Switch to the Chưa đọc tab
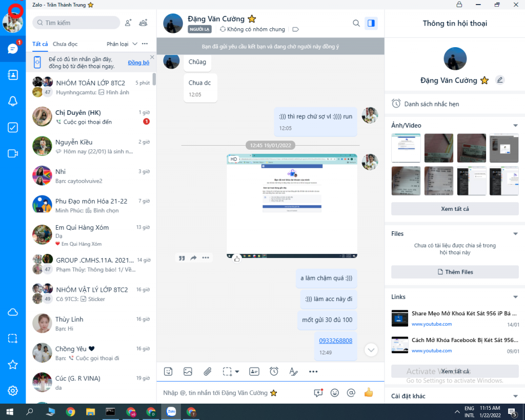525x420 pixels. [x=65, y=44]
